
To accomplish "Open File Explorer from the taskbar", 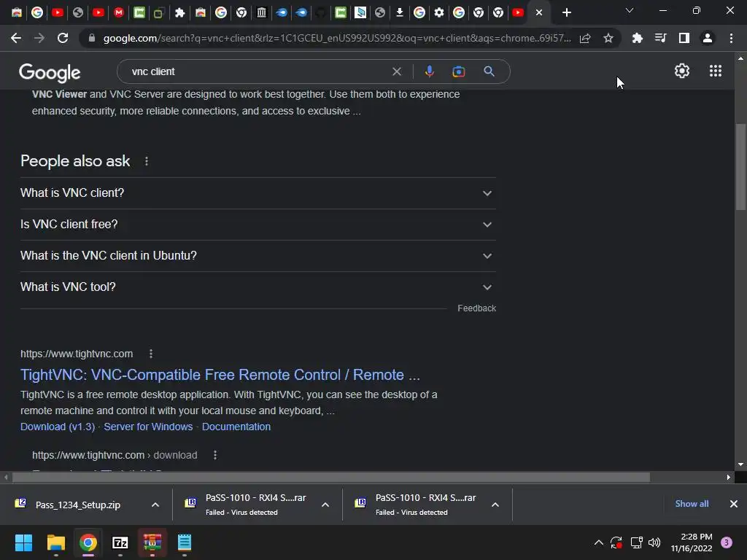I will (x=55, y=542).
